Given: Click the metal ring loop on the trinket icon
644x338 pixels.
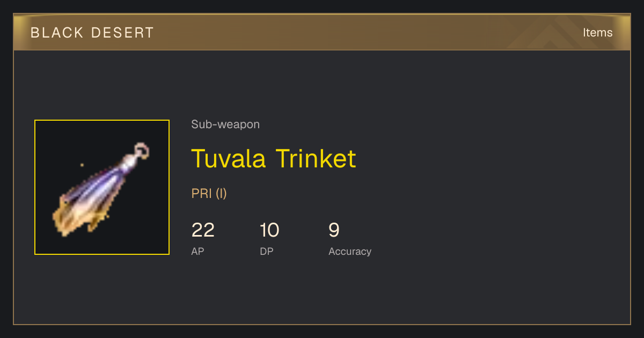Looking at the screenshot, I should (x=142, y=150).
